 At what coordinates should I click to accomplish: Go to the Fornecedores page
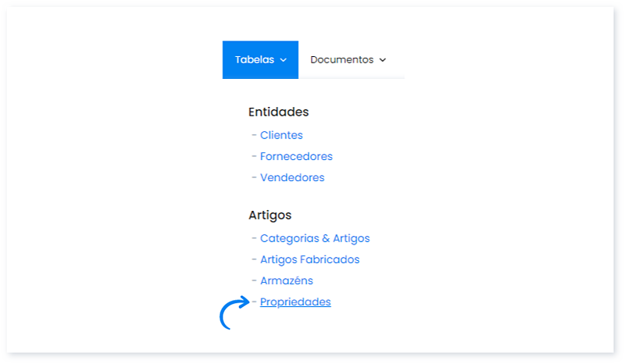tap(296, 156)
